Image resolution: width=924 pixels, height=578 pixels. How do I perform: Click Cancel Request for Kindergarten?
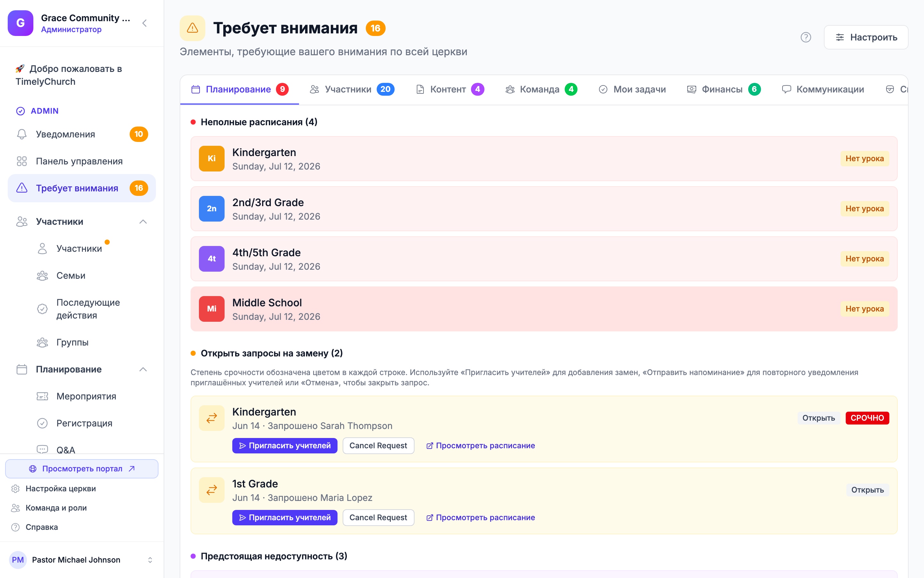tap(378, 445)
